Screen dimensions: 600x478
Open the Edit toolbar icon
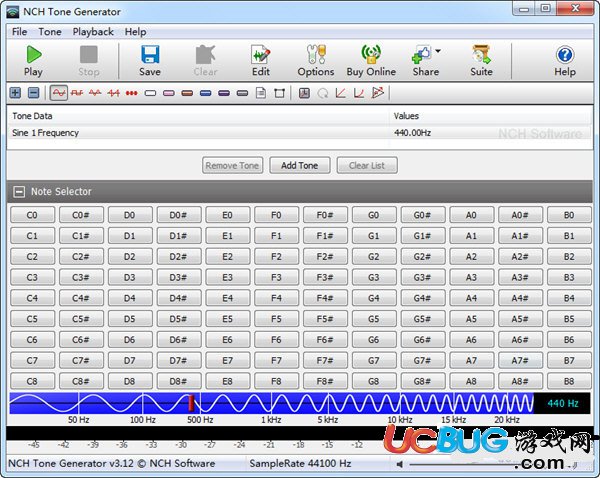click(261, 54)
